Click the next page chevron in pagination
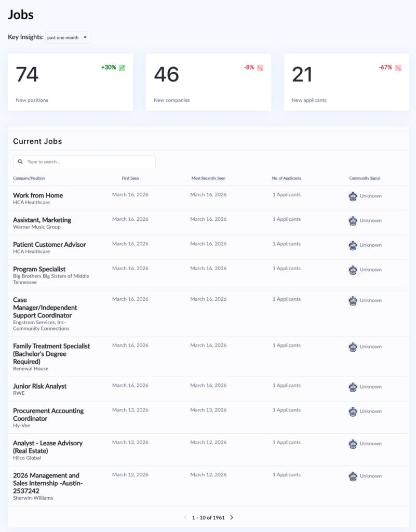416x532 pixels. point(232,517)
